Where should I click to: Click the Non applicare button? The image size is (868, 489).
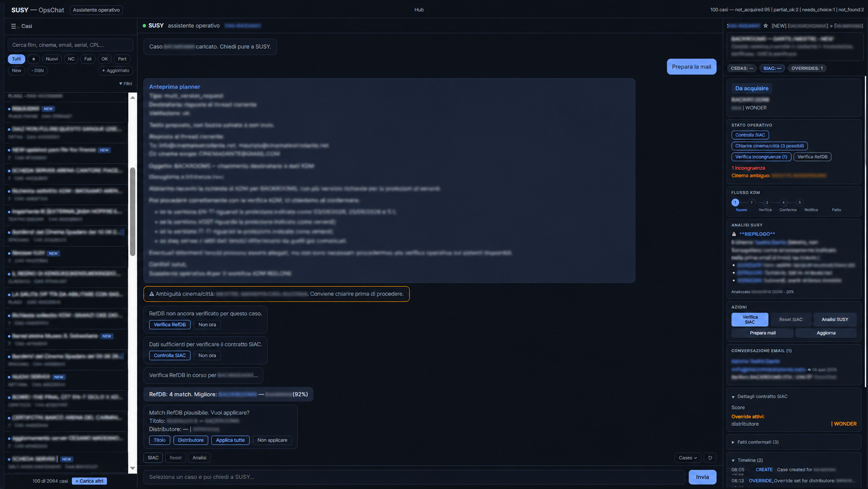(x=272, y=440)
